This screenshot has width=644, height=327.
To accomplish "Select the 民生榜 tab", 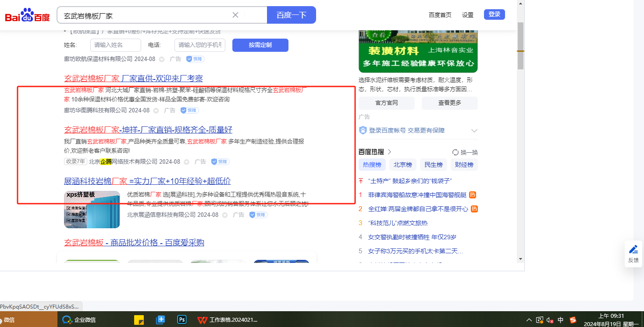I will 433,165.
